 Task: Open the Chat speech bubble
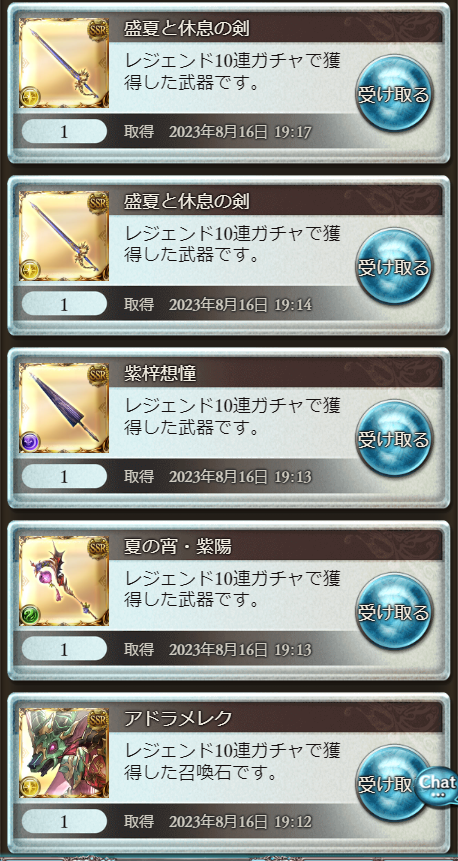pos(437,785)
